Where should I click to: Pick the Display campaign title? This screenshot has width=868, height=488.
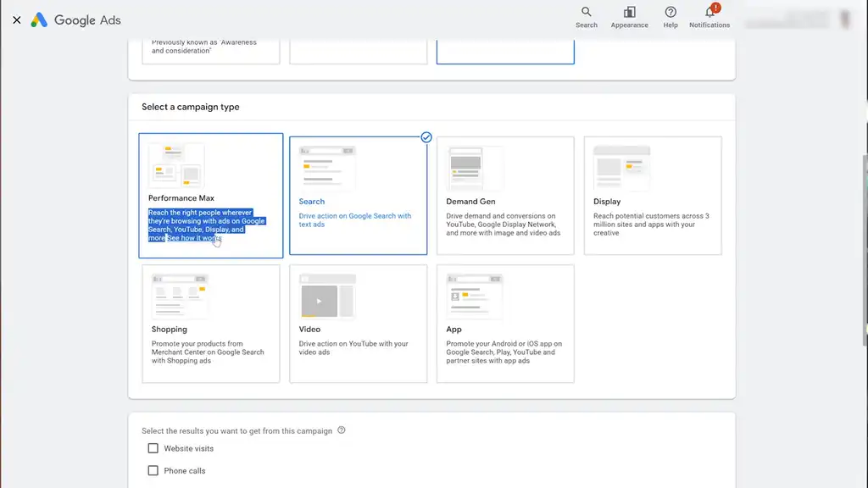pos(607,202)
